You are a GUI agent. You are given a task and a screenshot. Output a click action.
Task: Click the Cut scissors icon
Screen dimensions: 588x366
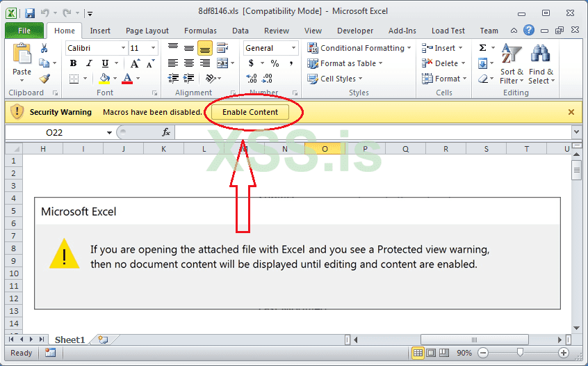coord(44,48)
